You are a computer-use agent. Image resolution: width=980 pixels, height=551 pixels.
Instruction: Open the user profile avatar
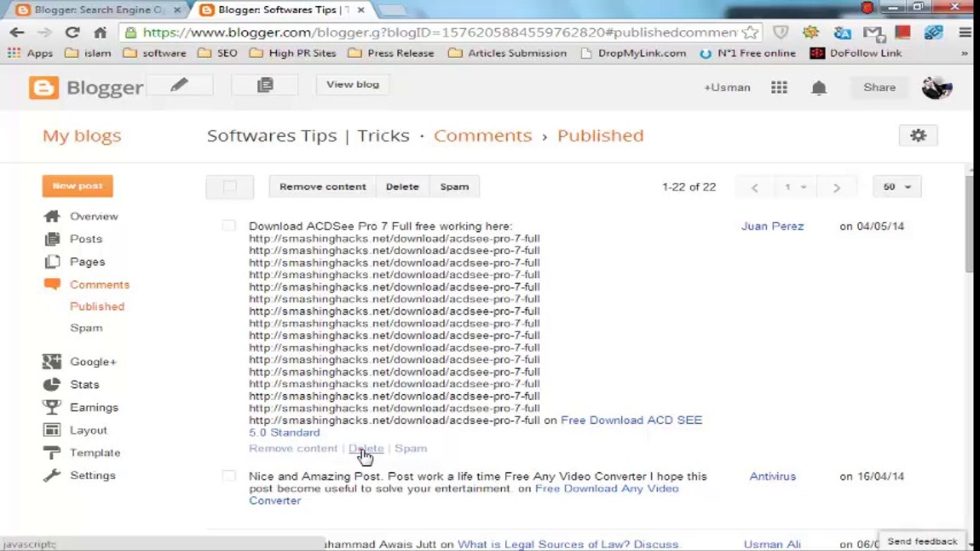(x=936, y=87)
